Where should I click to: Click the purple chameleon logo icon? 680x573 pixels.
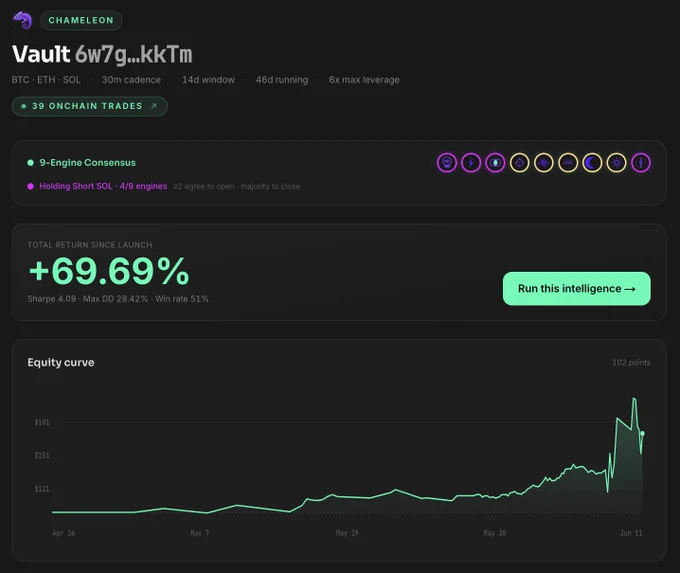pyautogui.click(x=23, y=20)
